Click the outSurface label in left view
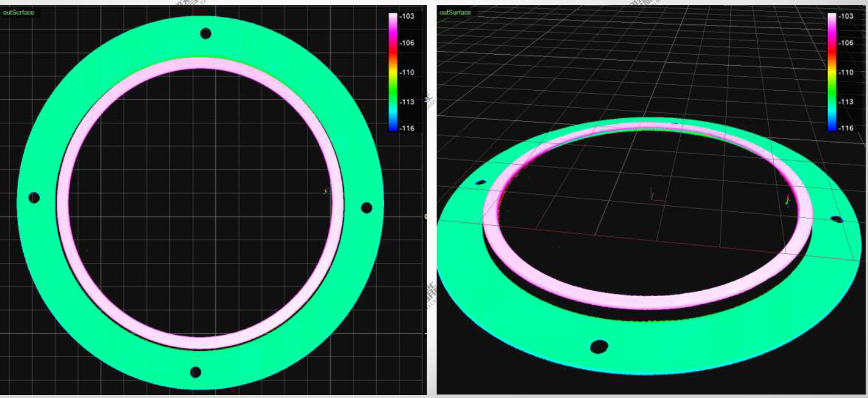 pyautogui.click(x=19, y=12)
